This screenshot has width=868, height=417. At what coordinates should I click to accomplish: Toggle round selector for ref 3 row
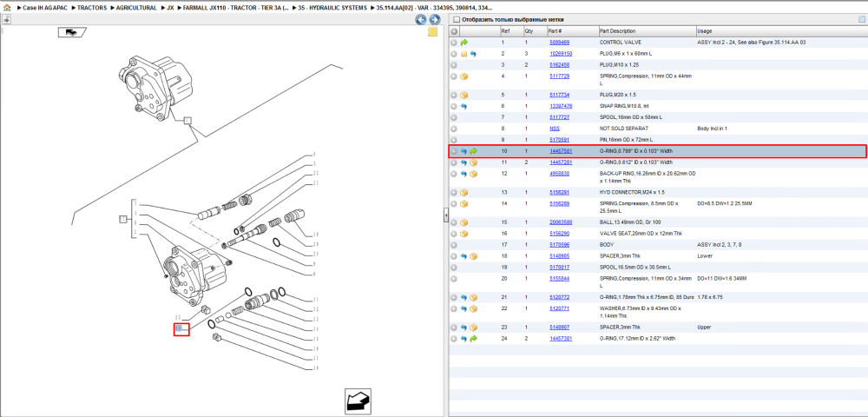click(x=454, y=65)
